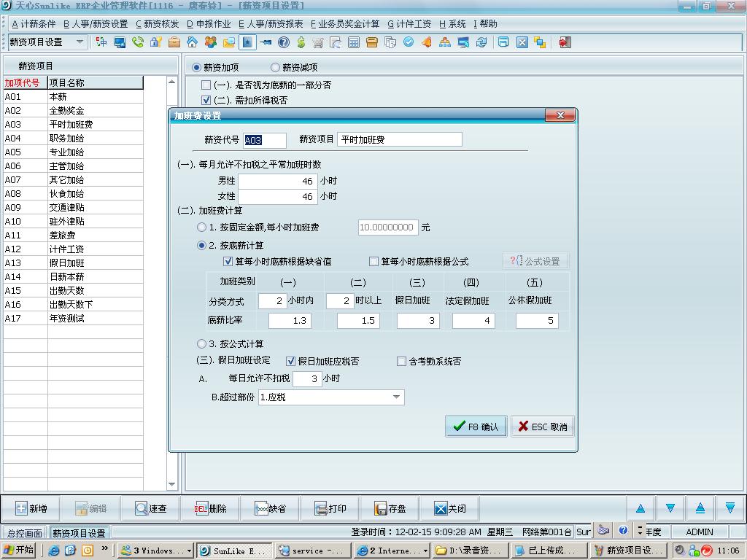747x560 pixels.
Task: Click the red exit door toolbar icon
Action: [565, 42]
